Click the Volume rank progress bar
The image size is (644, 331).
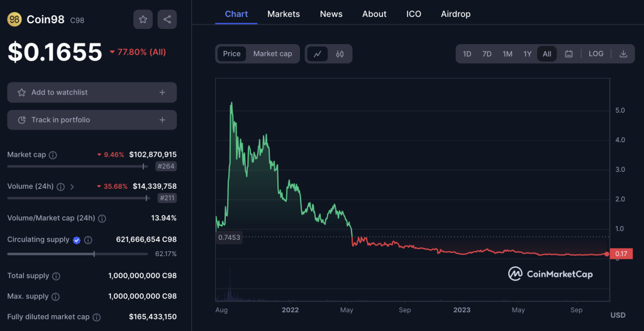pyautogui.click(x=78, y=198)
